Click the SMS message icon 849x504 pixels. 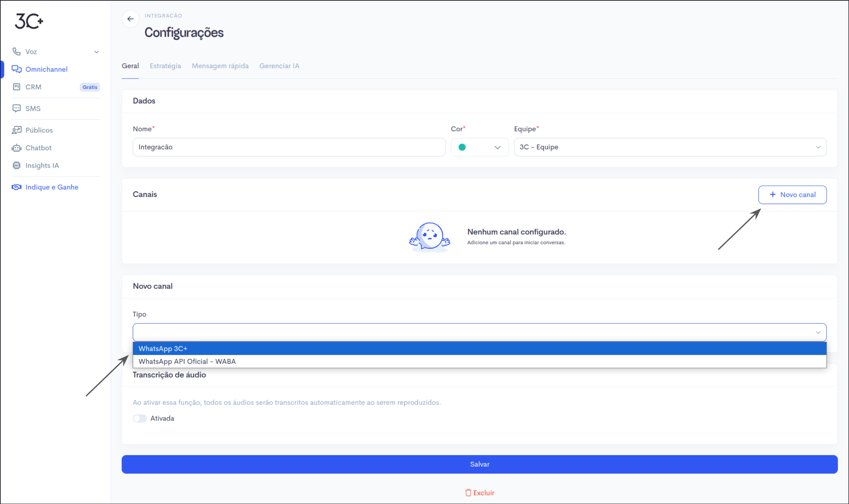coord(16,108)
